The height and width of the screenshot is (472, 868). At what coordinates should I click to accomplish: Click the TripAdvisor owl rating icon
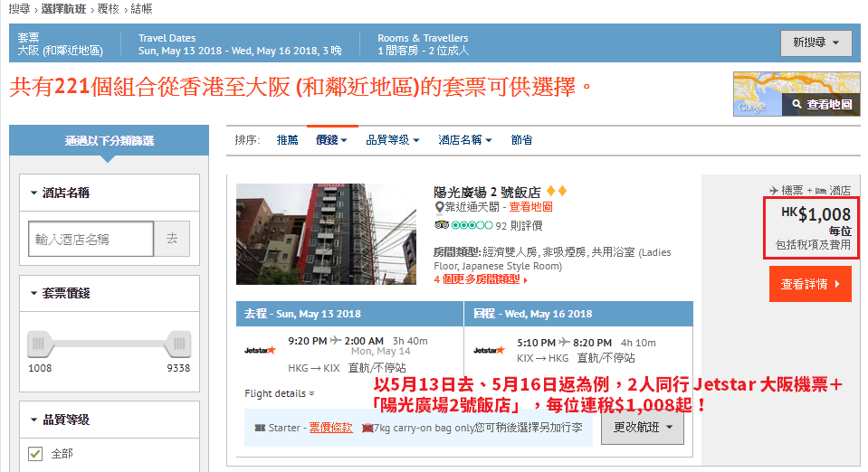tap(441, 225)
